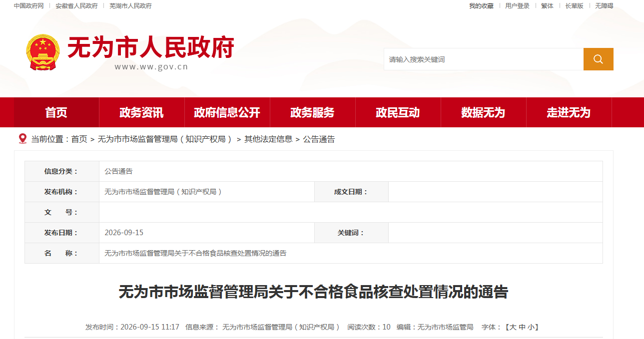644x339 pixels.
Task: Click 公告通告 value in 信息分类 row
Action: [118, 171]
